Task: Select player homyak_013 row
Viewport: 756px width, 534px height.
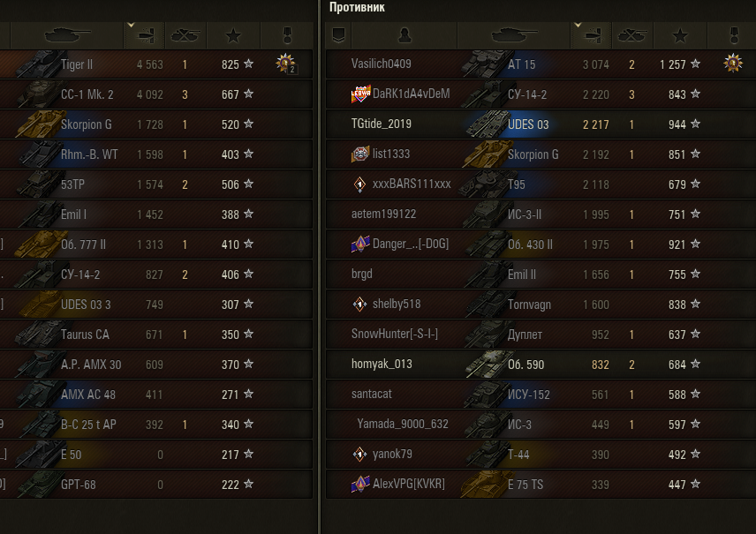Action: click(x=541, y=364)
